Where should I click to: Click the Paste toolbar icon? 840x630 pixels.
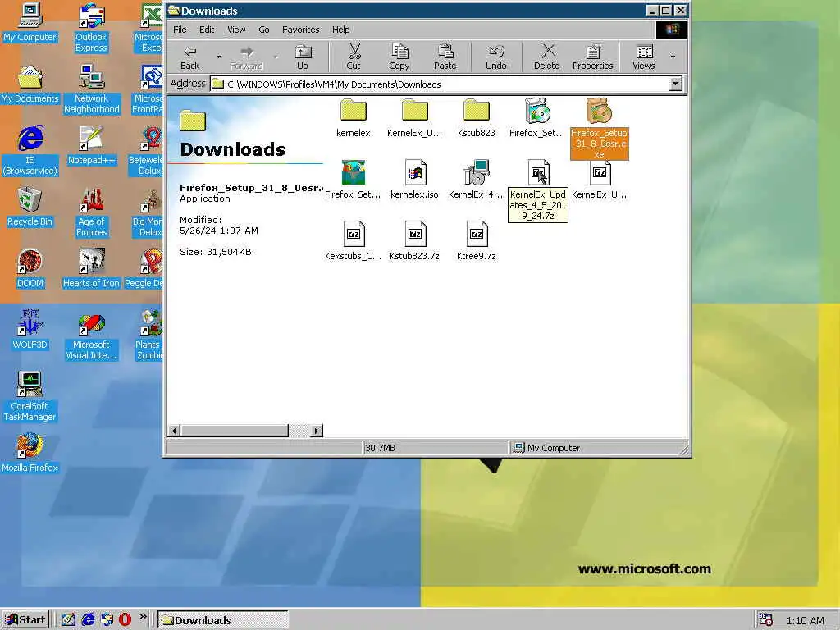(x=445, y=57)
